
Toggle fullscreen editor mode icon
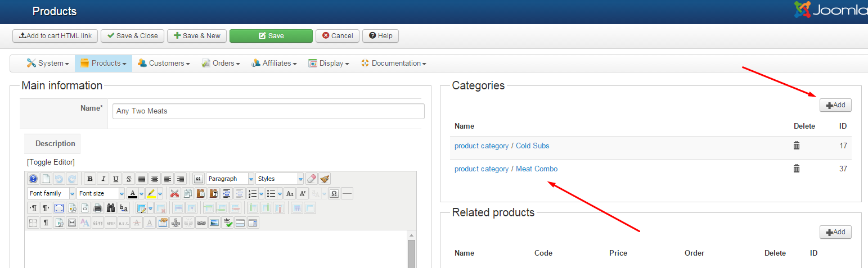[x=59, y=208]
